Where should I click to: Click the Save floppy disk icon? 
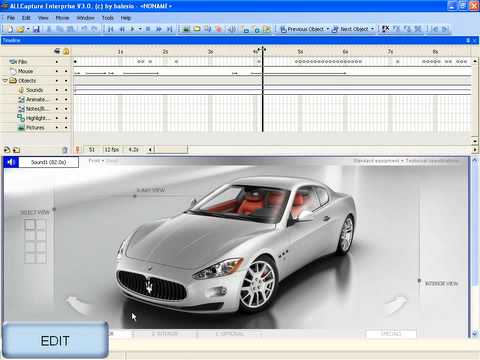pos(36,29)
